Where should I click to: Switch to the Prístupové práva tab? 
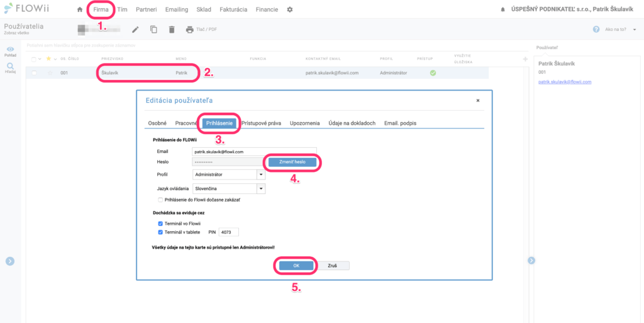[x=261, y=123]
